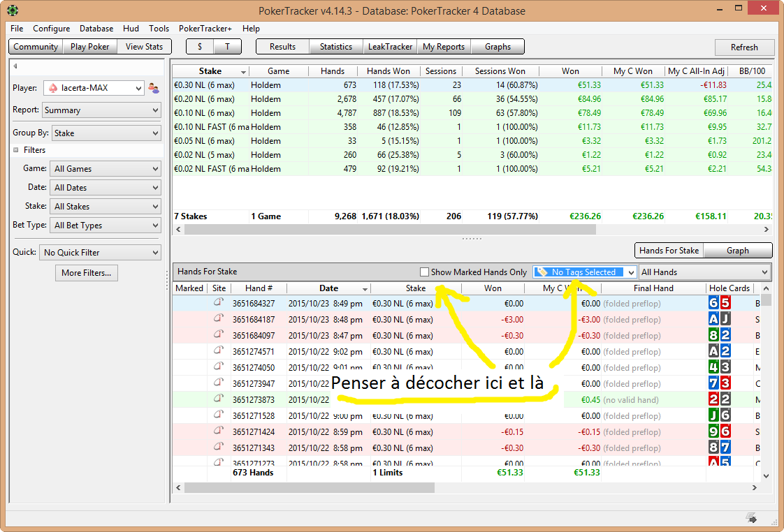This screenshot has height=532, width=784.
Task: Click the site icon for hand 3651271424
Action: [219, 431]
